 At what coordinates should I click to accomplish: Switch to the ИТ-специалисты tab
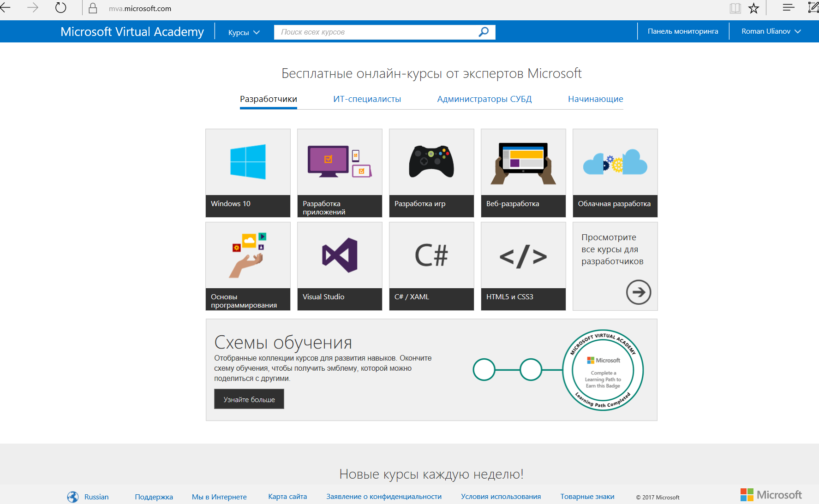coord(367,99)
